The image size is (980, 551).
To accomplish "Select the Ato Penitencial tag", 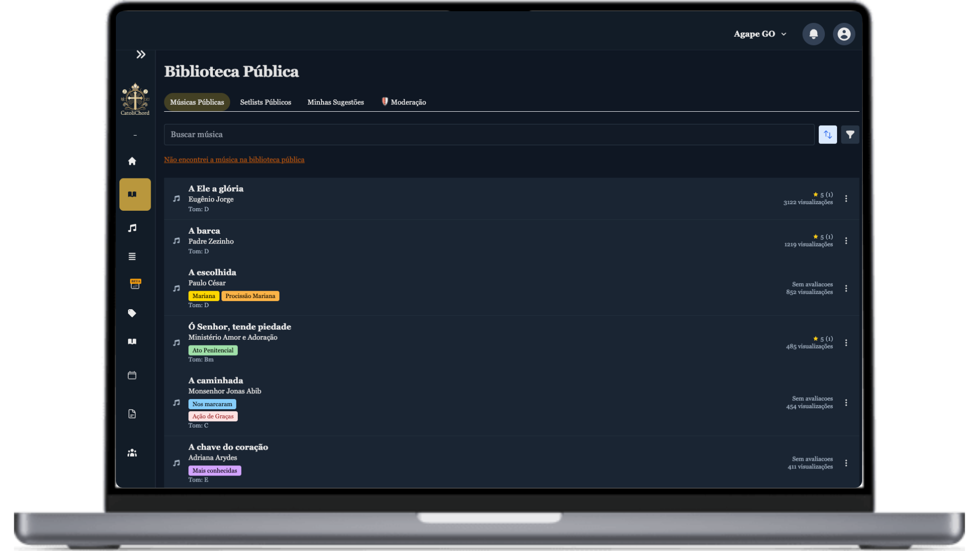I will [213, 350].
